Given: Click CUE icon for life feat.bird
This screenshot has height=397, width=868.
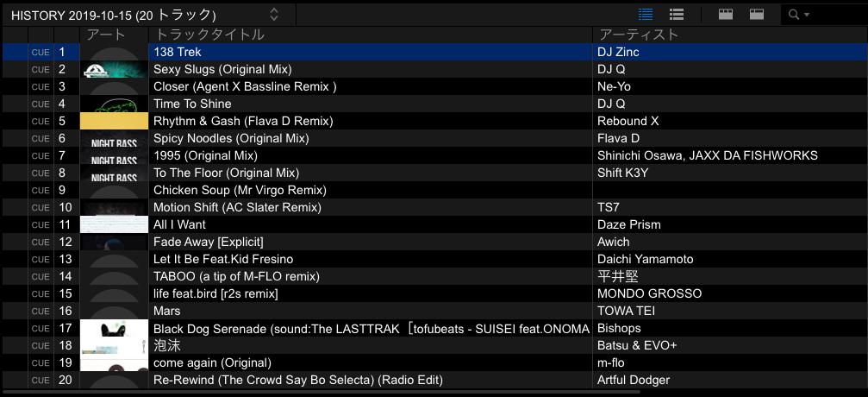Looking at the screenshot, I should 41,293.
